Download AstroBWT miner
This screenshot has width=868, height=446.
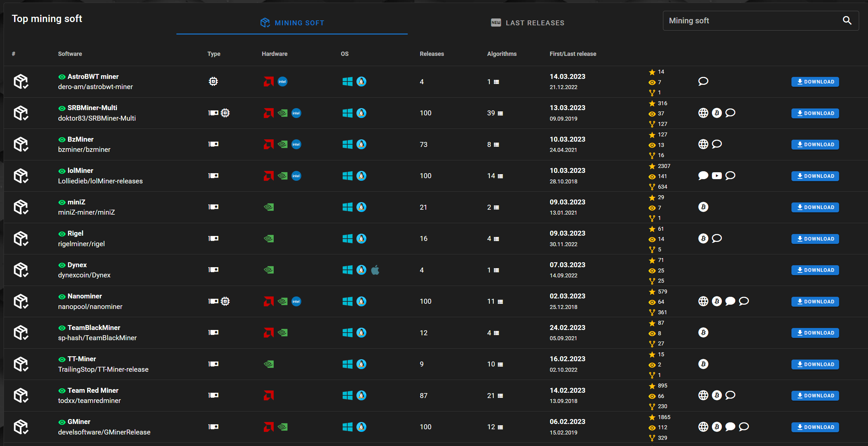(815, 82)
